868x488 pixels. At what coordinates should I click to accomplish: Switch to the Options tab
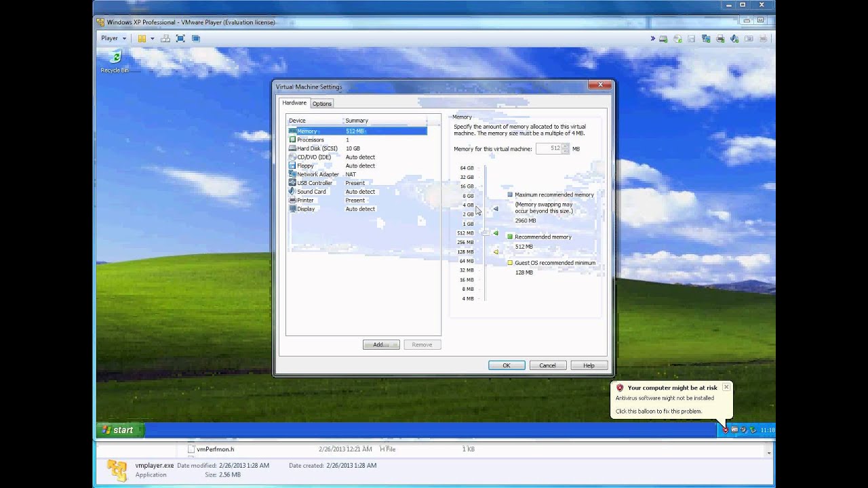321,104
